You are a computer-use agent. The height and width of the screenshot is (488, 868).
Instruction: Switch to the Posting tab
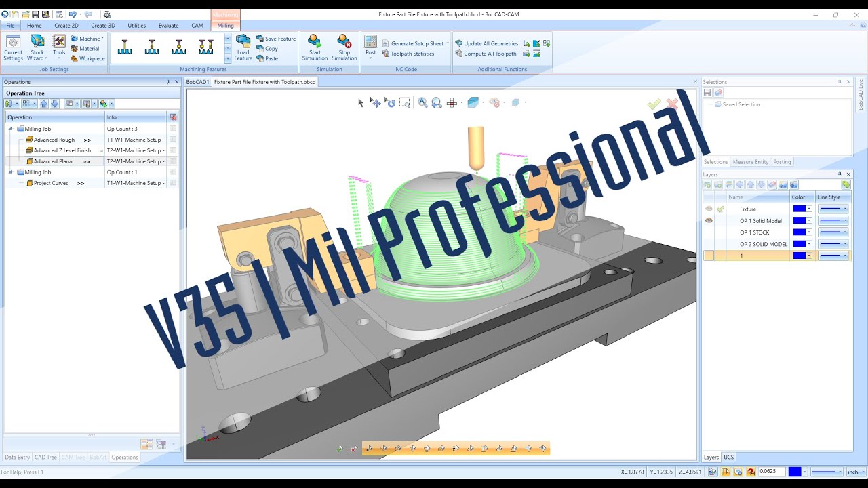(x=782, y=162)
